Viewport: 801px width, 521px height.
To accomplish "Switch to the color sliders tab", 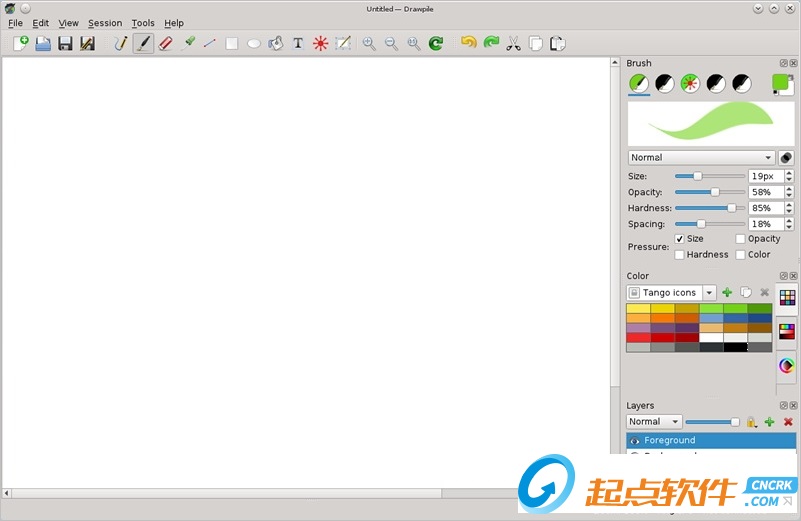I will pos(787,331).
